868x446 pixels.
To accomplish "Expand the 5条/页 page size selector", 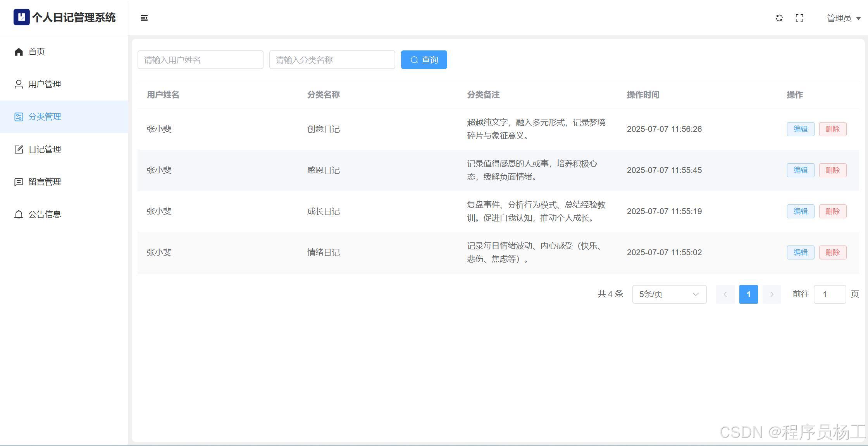I will 669,294.
